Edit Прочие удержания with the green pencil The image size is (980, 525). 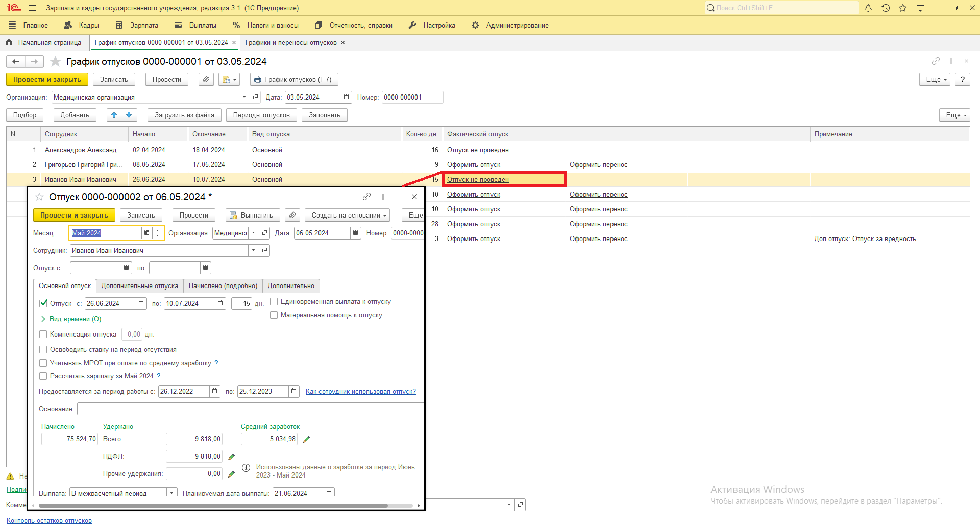click(x=231, y=474)
